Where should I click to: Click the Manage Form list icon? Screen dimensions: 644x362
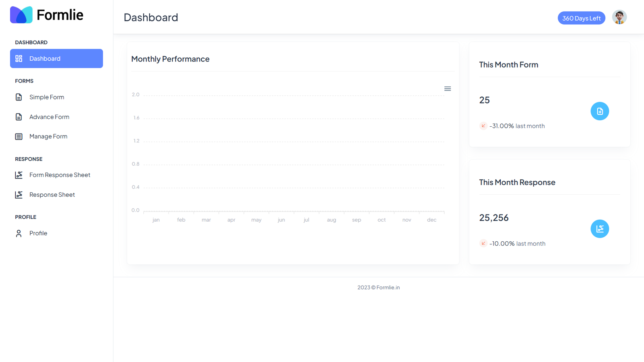(x=19, y=137)
